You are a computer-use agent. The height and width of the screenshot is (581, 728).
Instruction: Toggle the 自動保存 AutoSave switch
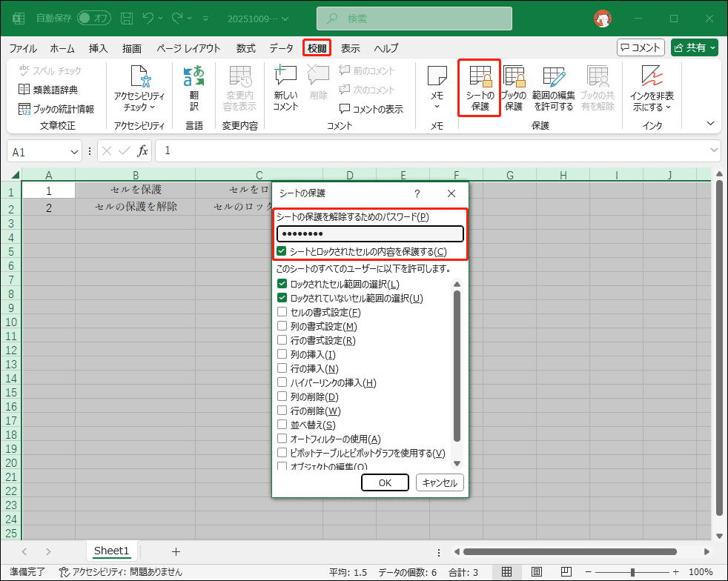click(x=93, y=18)
